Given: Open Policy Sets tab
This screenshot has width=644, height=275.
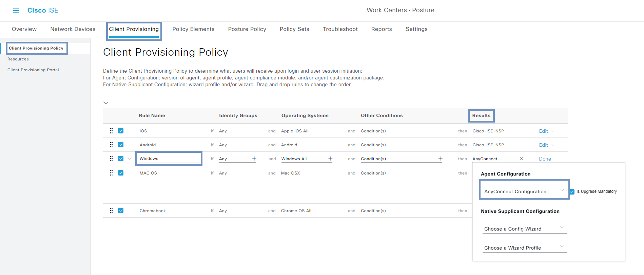Looking at the screenshot, I should [x=294, y=29].
